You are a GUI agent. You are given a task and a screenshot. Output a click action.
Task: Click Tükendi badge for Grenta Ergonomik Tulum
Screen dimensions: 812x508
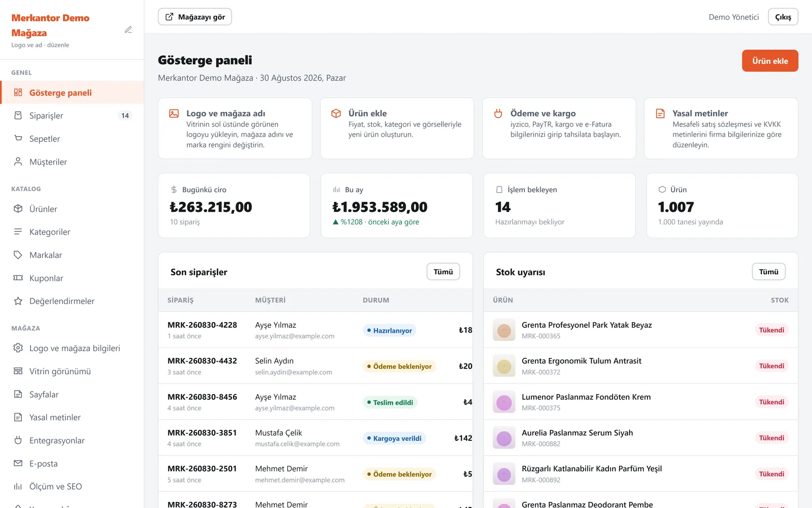pyautogui.click(x=771, y=366)
